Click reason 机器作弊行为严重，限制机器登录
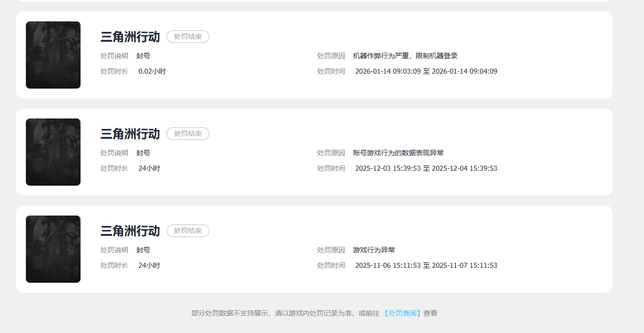644x333 pixels. pos(405,56)
